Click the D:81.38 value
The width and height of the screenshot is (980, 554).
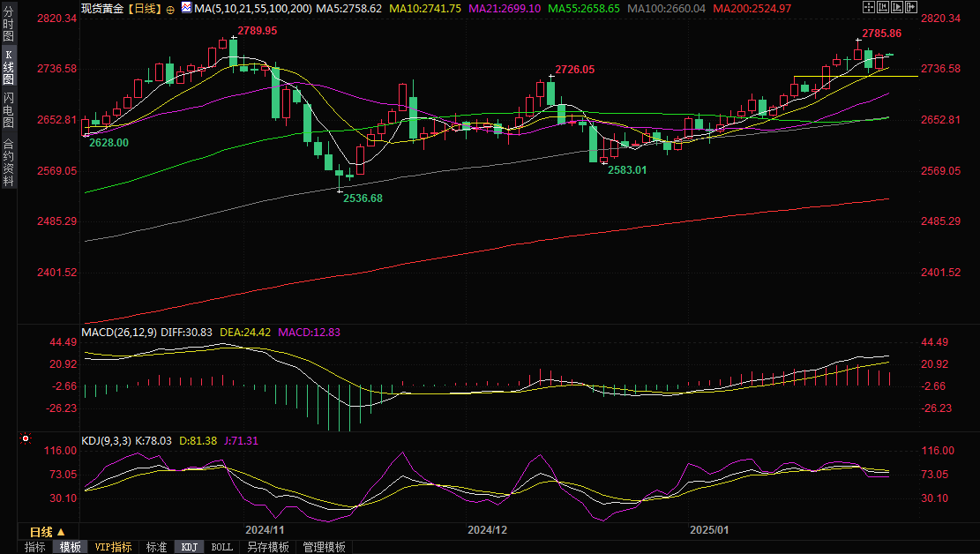[x=198, y=441]
